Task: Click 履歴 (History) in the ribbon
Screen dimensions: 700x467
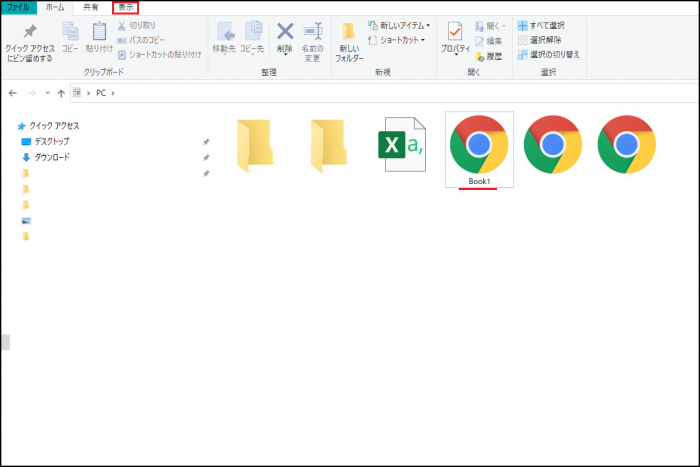Action: pyautogui.click(x=488, y=56)
